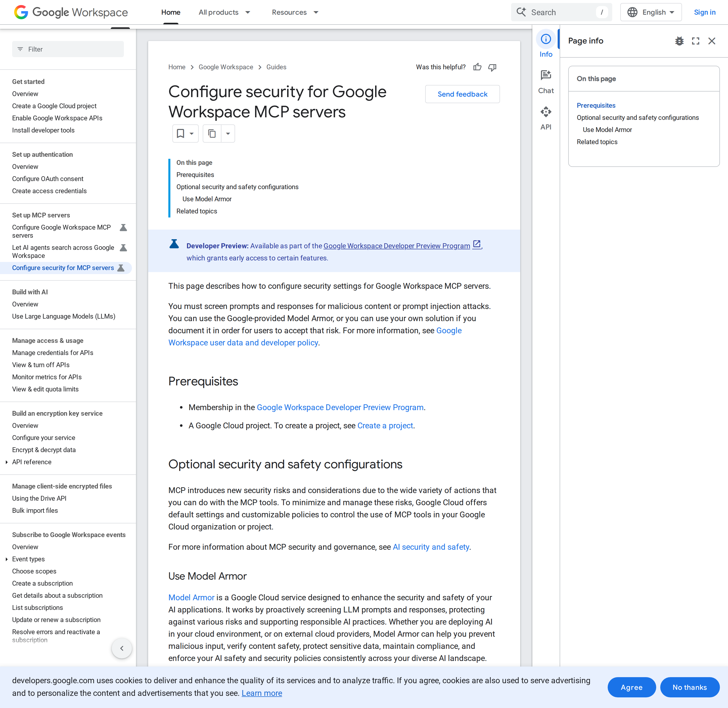Screen dimensions: 728x708
Task: Open the Chat side panel tab
Action: click(546, 82)
